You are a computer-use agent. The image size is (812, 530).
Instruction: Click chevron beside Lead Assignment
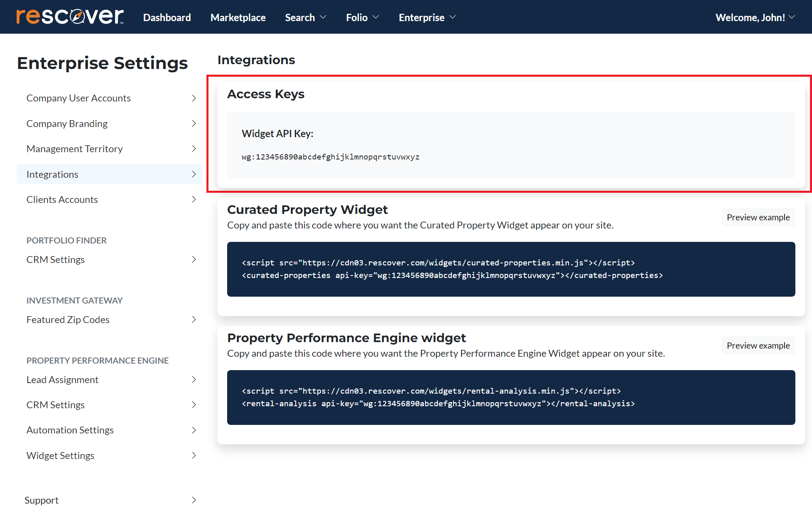point(194,379)
